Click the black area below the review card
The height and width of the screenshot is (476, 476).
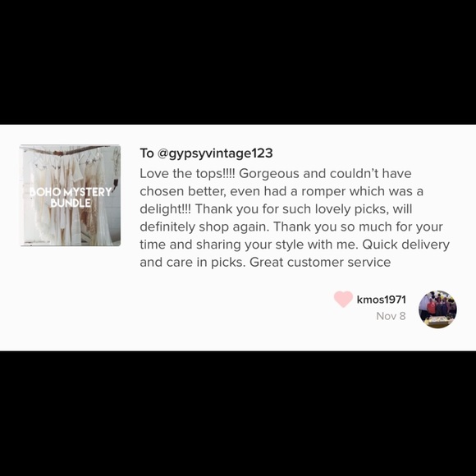(238, 414)
